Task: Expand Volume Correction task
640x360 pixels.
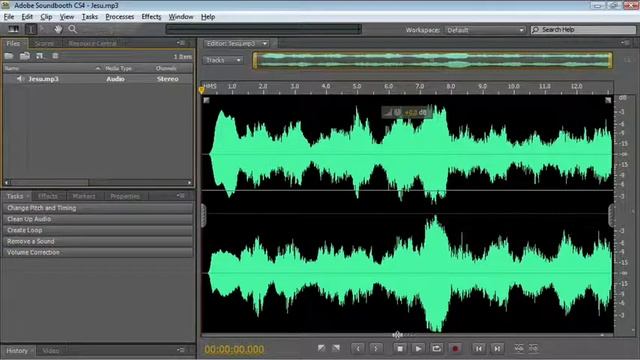Action: pyautogui.click(x=98, y=252)
